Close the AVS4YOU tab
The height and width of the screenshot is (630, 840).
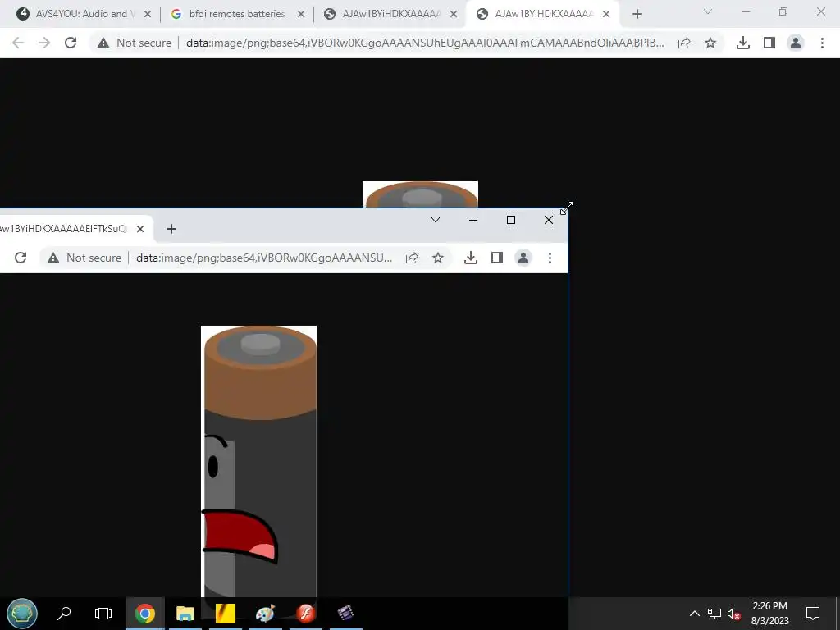tap(148, 14)
